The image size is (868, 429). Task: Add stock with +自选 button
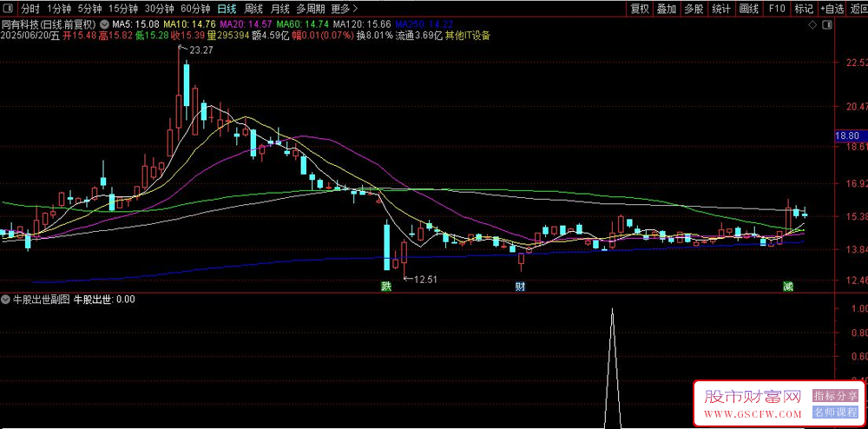(x=832, y=9)
